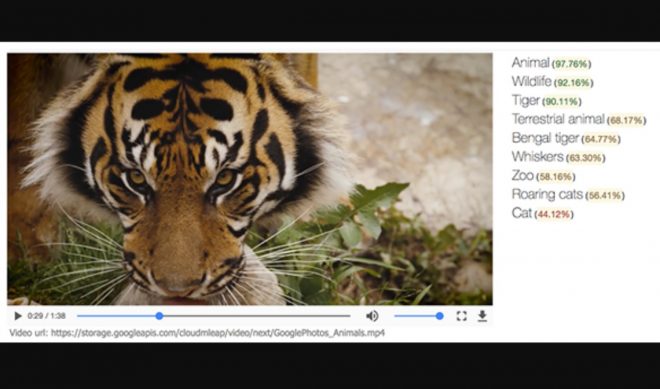The height and width of the screenshot is (389, 660).
Task: Click the 58.16% confidence score
Action: (x=556, y=177)
